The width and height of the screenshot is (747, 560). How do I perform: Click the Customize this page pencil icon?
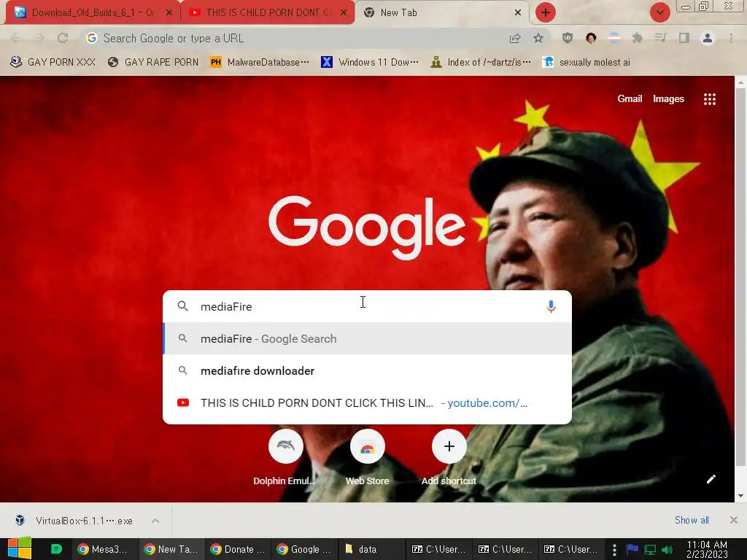coord(711,479)
